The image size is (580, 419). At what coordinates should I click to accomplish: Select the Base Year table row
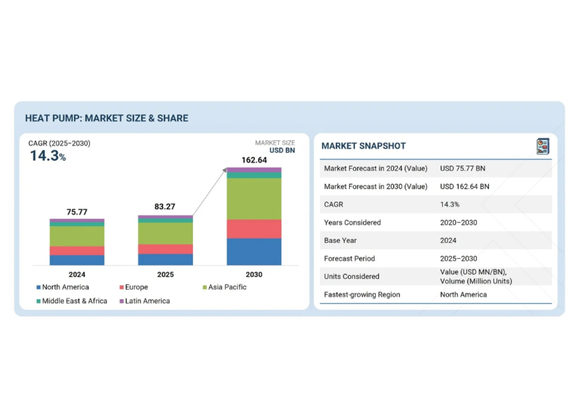(436, 240)
